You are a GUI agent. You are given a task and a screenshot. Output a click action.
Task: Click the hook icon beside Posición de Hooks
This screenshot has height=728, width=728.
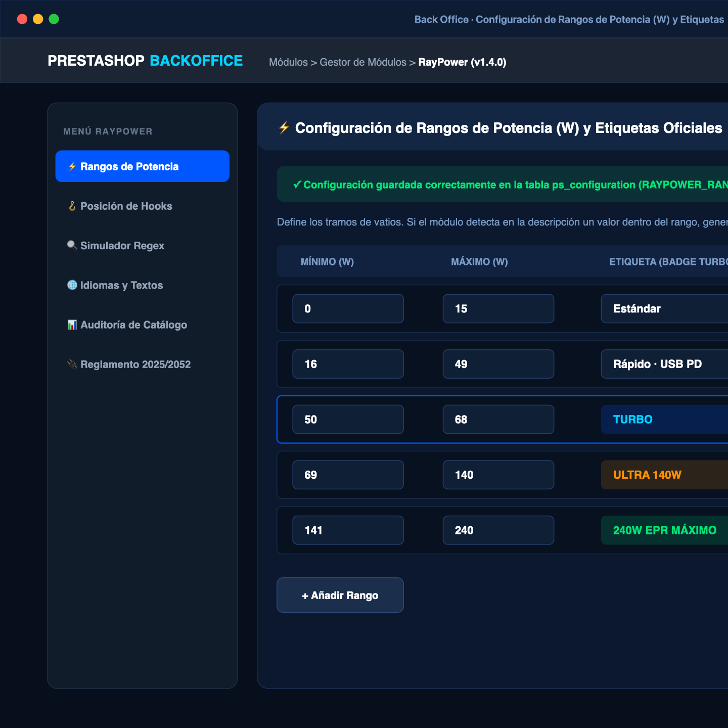pos(72,206)
